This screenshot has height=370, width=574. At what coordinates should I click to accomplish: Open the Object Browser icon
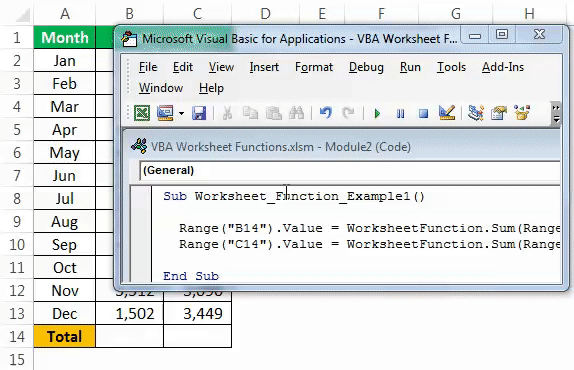coord(522,113)
